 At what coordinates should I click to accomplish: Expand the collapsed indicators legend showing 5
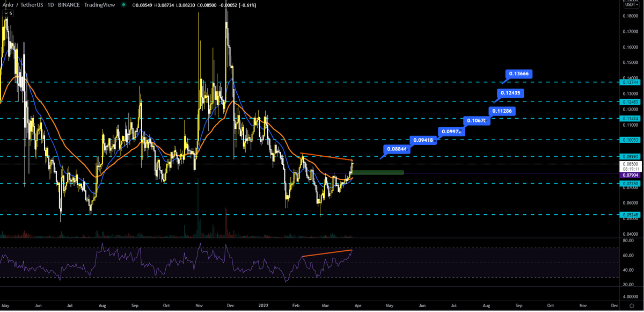click(x=8, y=13)
